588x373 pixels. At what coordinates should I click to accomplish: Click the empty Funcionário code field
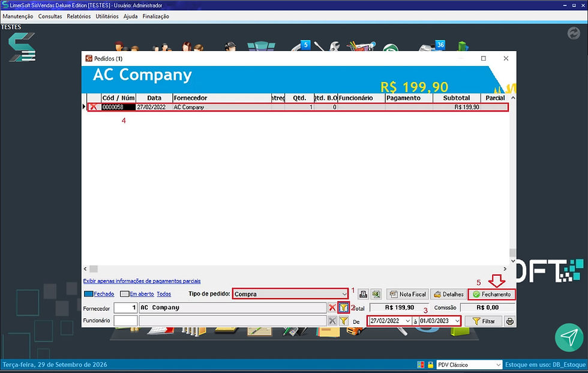point(125,321)
